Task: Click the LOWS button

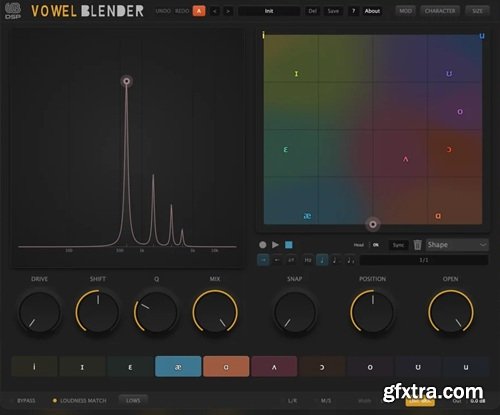Action: [x=133, y=400]
